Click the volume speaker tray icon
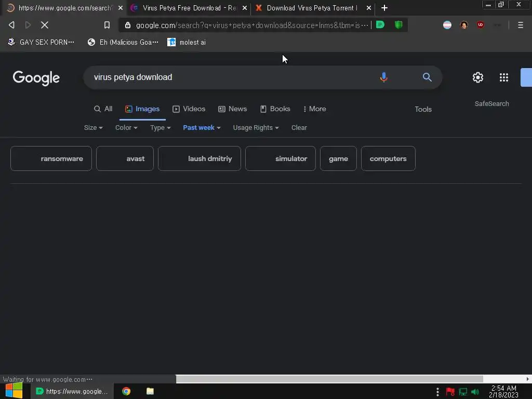The height and width of the screenshot is (399, 532). [475, 392]
